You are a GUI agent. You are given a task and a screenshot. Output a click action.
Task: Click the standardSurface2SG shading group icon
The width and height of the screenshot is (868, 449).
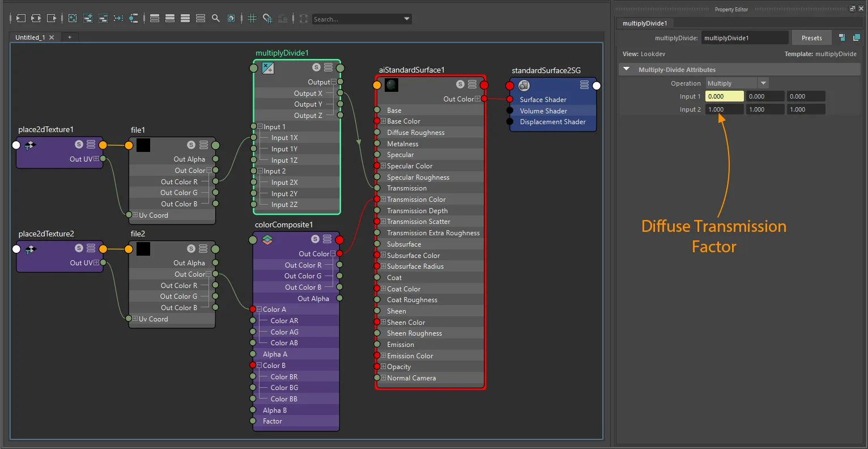pos(524,86)
